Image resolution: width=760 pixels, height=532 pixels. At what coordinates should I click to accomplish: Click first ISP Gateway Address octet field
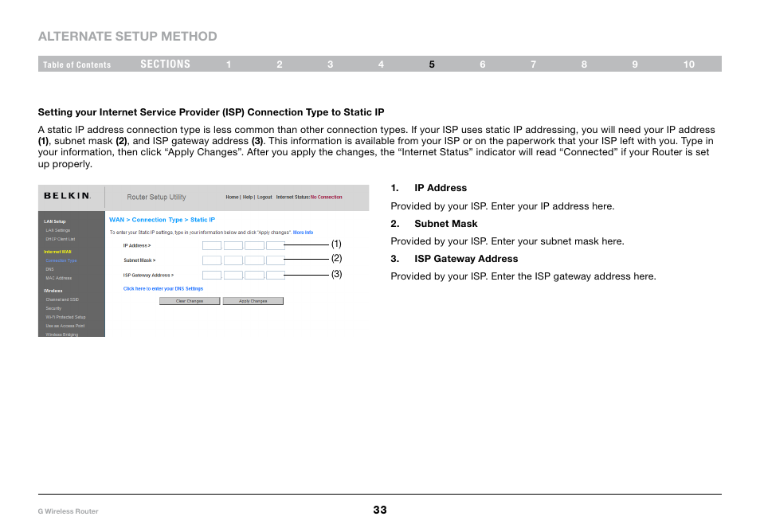coord(212,276)
